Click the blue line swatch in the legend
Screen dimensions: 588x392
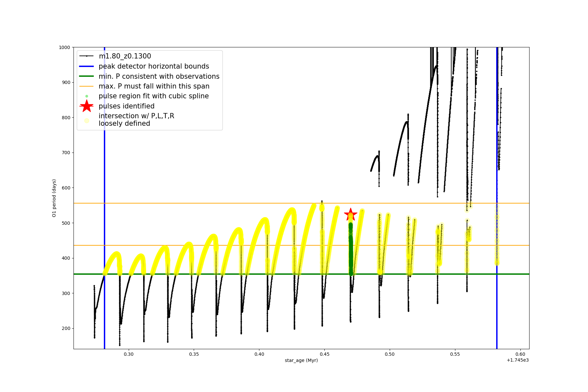coord(87,66)
